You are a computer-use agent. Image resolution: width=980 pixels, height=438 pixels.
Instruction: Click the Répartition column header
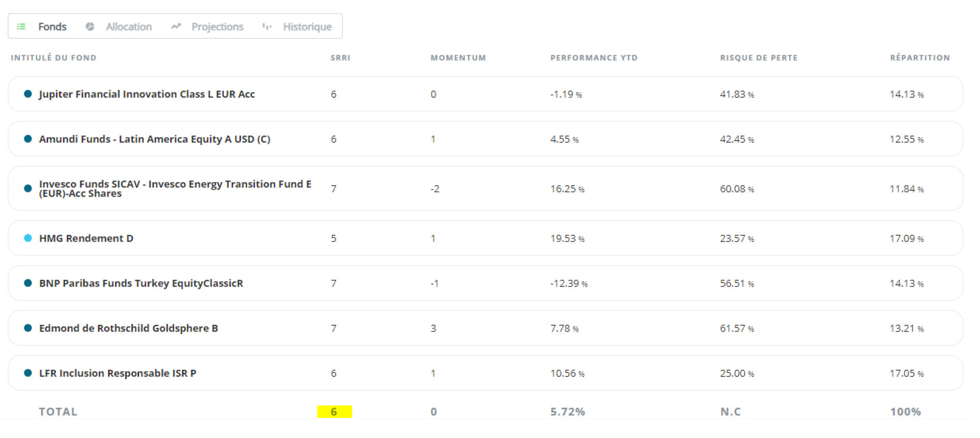(919, 58)
